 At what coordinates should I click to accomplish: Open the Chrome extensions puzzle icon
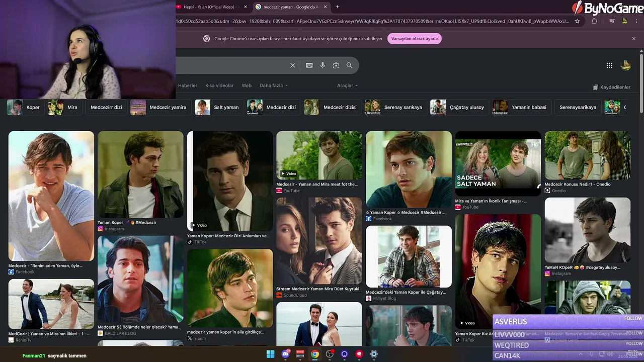point(594,21)
